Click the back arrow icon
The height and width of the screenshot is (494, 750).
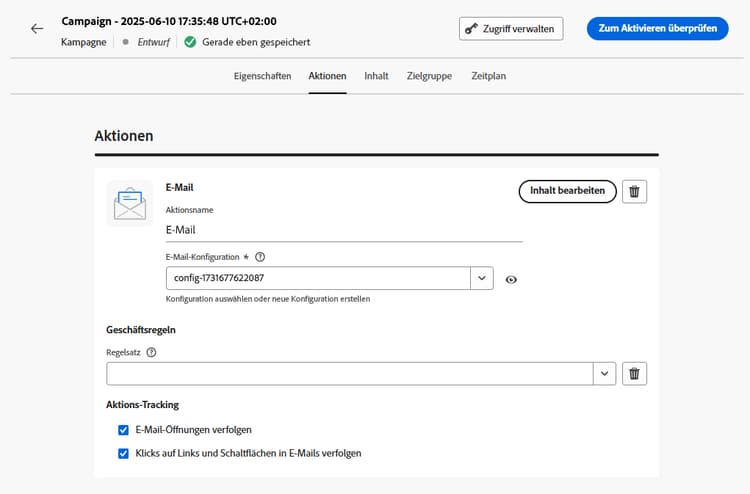pyautogui.click(x=37, y=28)
